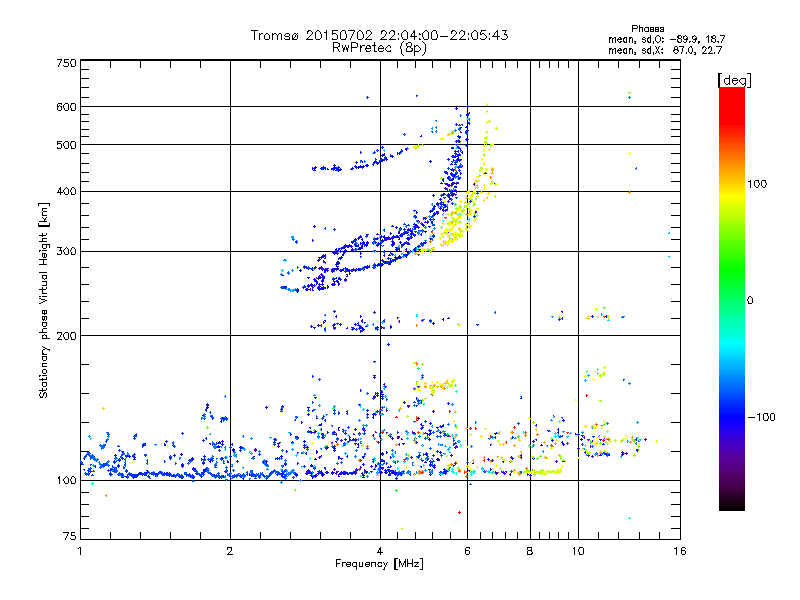The image size is (800, 600).
Task: Click the y-axis title "Stationary phase Virtual Height [km]"
Action: [43, 301]
